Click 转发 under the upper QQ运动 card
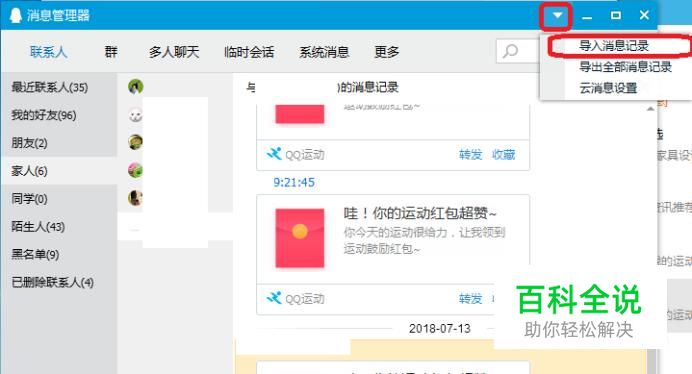The height and width of the screenshot is (374, 692). pos(470,155)
